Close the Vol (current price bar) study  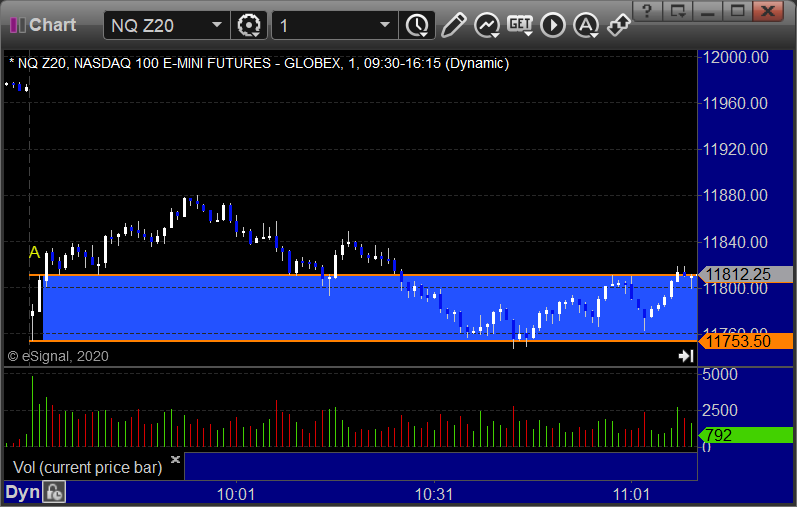point(175,459)
